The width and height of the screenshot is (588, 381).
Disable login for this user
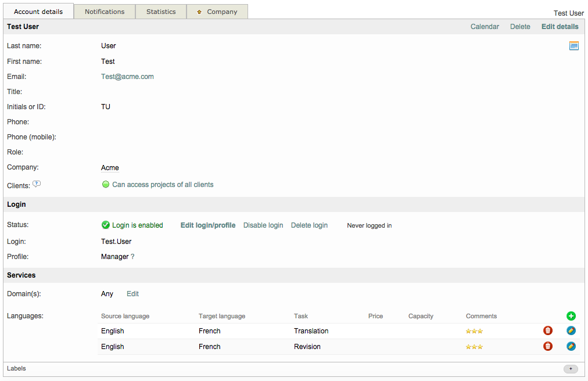coord(263,225)
